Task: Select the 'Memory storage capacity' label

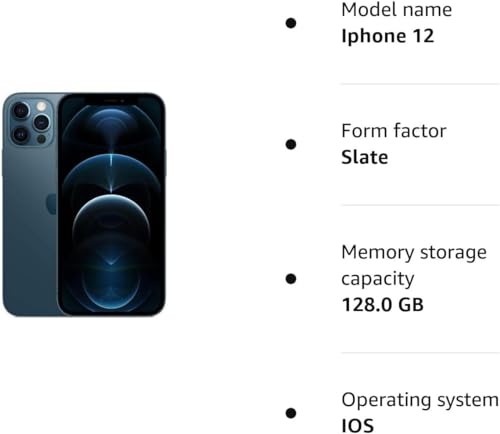Action: point(414,265)
